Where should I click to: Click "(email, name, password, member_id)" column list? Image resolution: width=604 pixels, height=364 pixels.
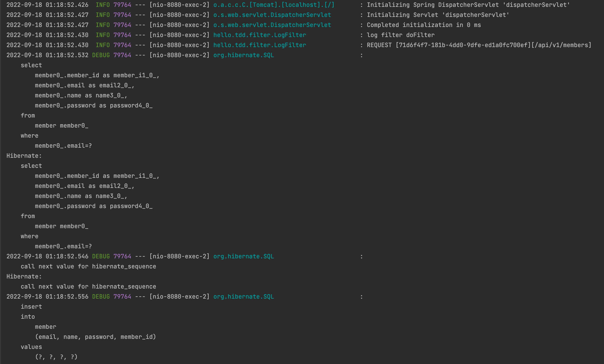96,337
